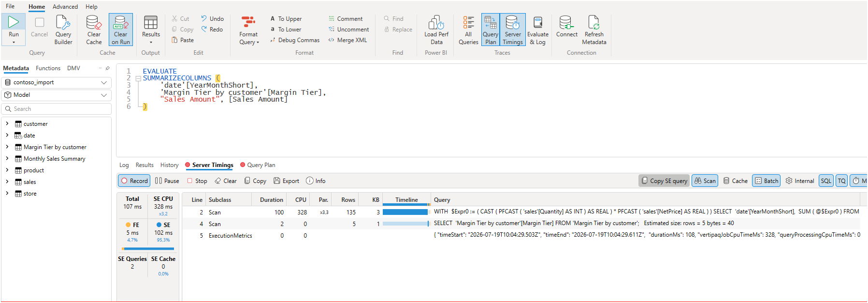868x303 pixels.
Task: Toggle Internal events filter
Action: (800, 181)
